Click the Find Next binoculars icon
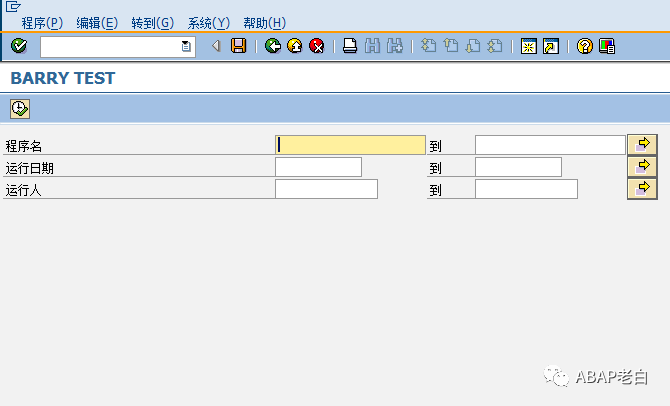The width and height of the screenshot is (670, 406). coord(394,46)
